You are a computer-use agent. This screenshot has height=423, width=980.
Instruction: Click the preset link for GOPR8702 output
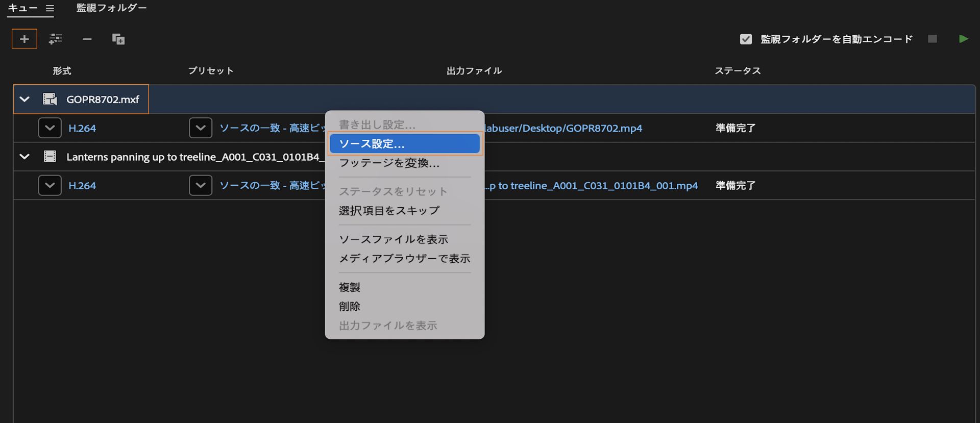click(272, 128)
